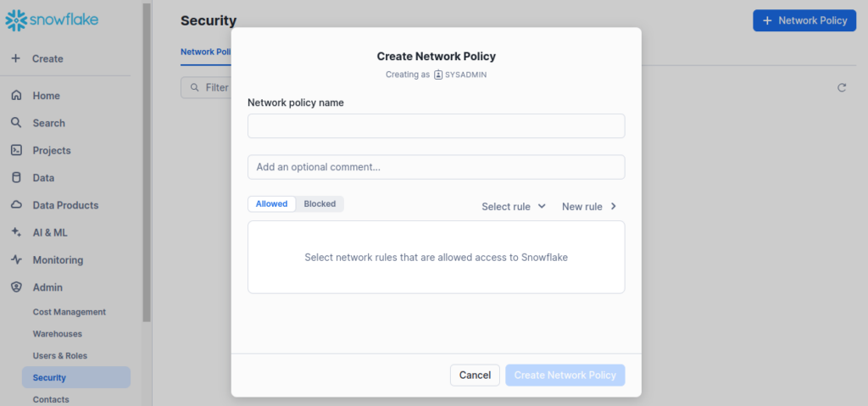Click the Snowflake logo icon

coord(15,19)
